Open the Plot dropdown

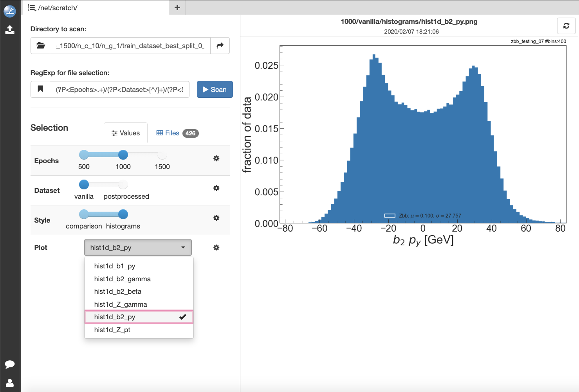click(x=137, y=247)
